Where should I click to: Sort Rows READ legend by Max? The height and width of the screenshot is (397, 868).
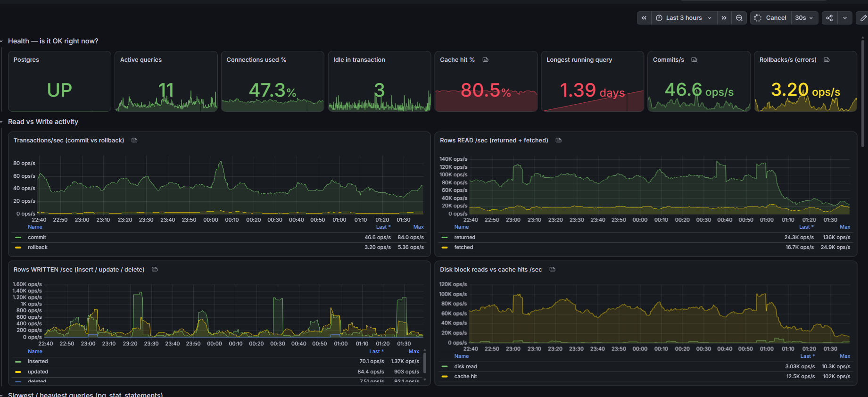(845, 227)
